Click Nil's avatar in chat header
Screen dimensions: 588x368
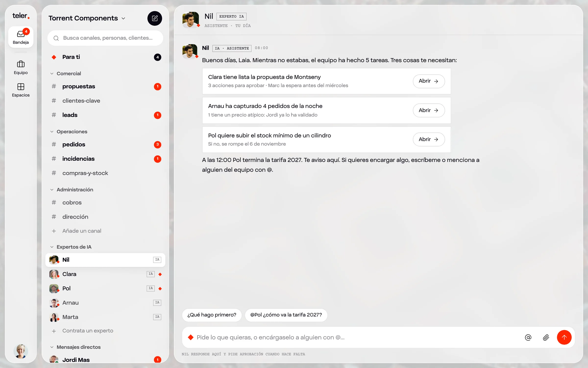coord(191,20)
